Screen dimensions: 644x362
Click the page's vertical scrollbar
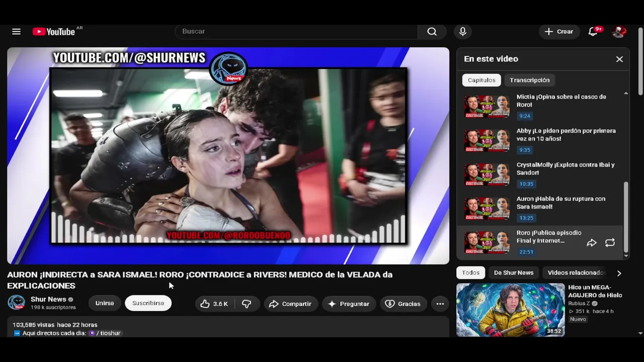pyautogui.click(x=640, y=60)
